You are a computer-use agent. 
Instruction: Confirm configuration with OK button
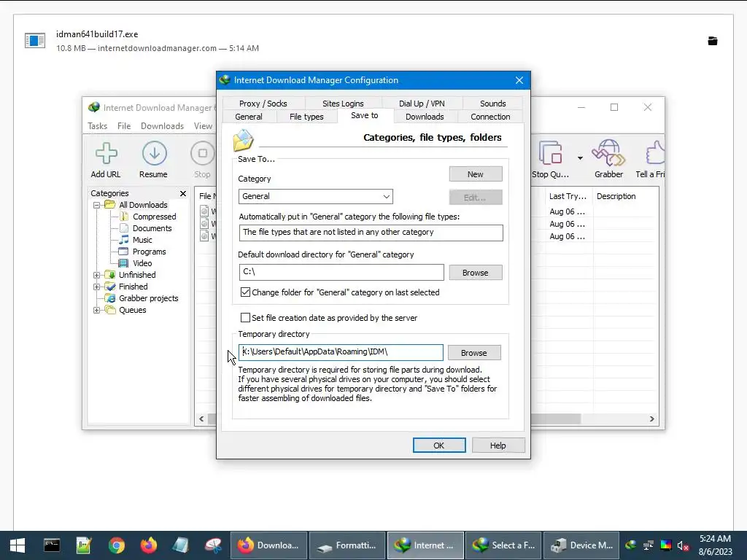(x=438, y=446)
